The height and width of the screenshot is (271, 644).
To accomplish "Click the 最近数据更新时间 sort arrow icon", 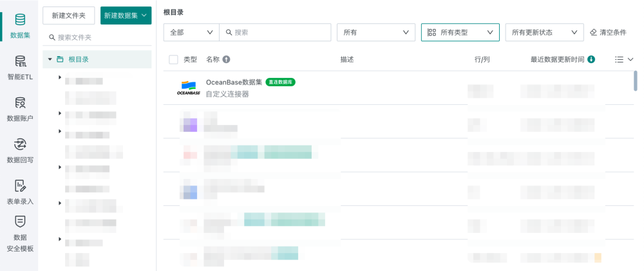I will (x=591, y=59).
